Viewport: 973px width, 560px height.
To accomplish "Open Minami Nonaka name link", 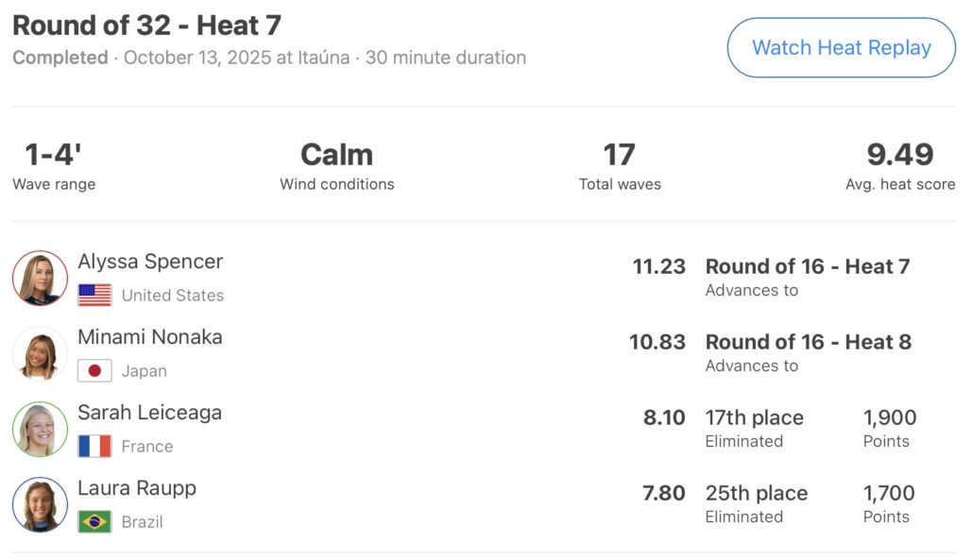I will [x=150, y=337].
